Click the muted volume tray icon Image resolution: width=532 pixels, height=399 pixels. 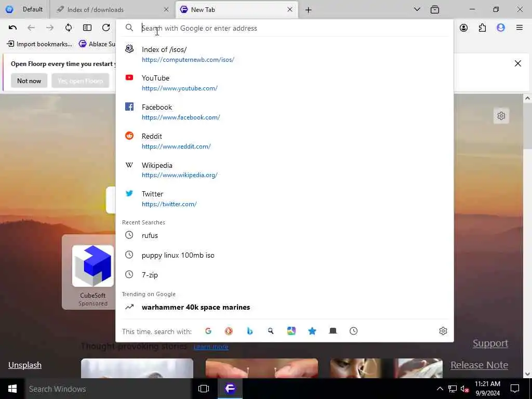pyautogui.click(x=464, y=389)
